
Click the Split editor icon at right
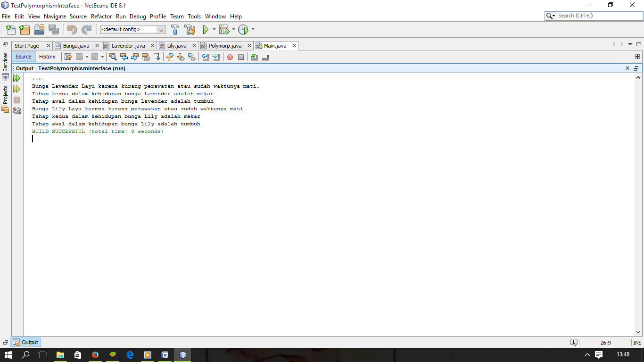[x=637, y=57]
